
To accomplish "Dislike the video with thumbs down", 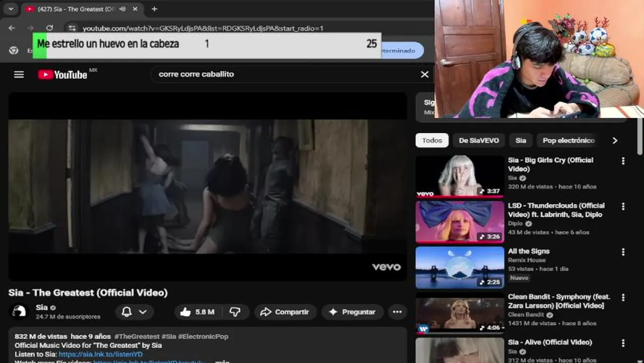I will 235,312.
